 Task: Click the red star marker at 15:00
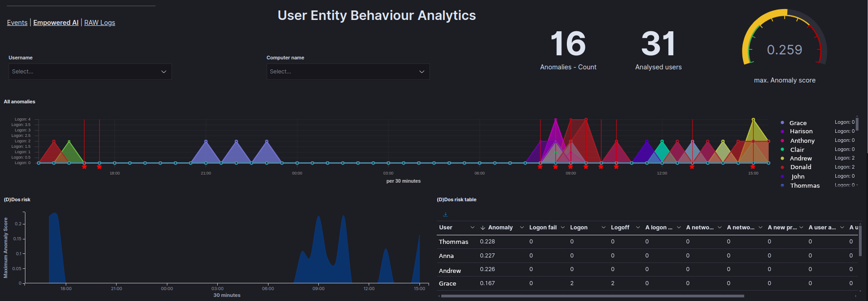753,167
